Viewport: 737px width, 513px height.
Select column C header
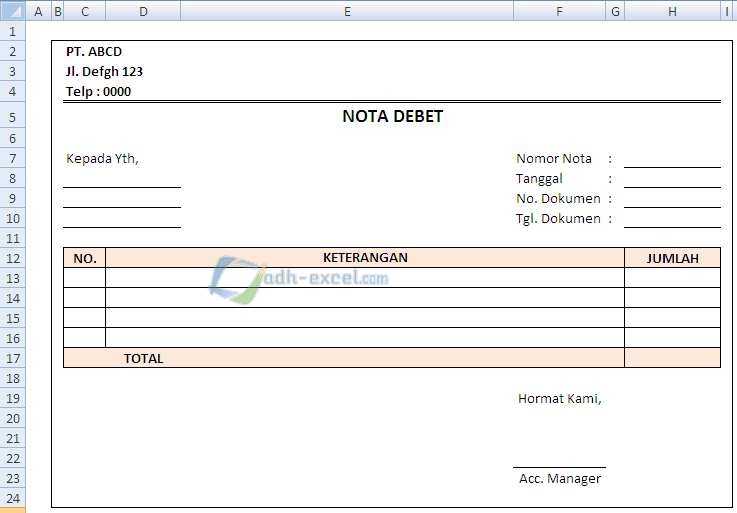85,11
